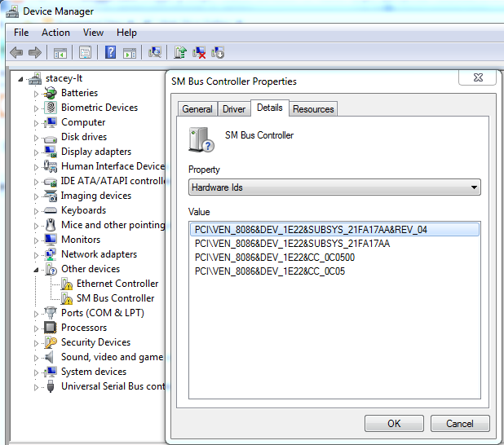This screenshot has width=504, height=445.
Task: Open the Help menu
Action: point(126,33)
